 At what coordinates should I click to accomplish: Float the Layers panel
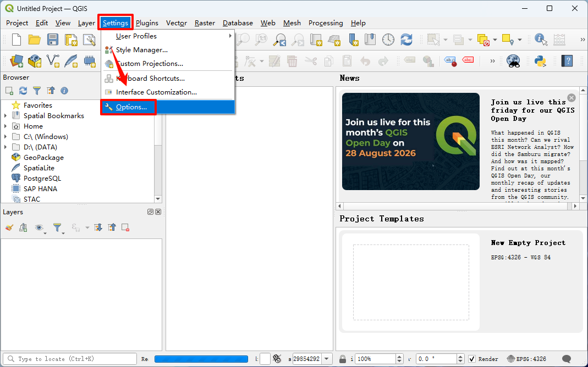click(150, 212)
